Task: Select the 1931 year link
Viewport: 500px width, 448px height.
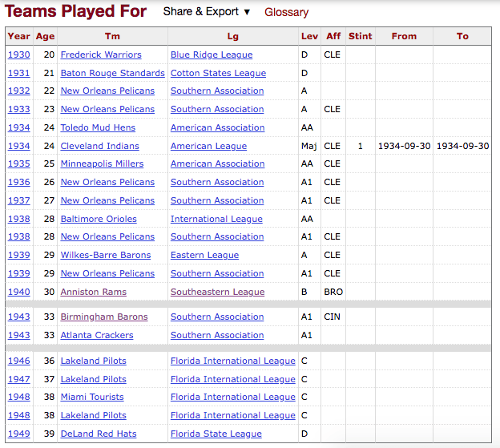Action: [18, 73]
